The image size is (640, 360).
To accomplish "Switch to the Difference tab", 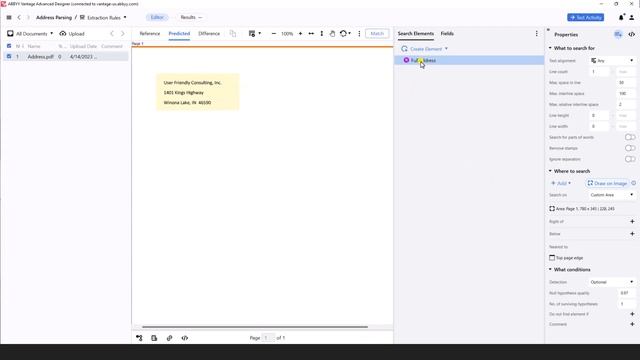I will pos(209,33).
